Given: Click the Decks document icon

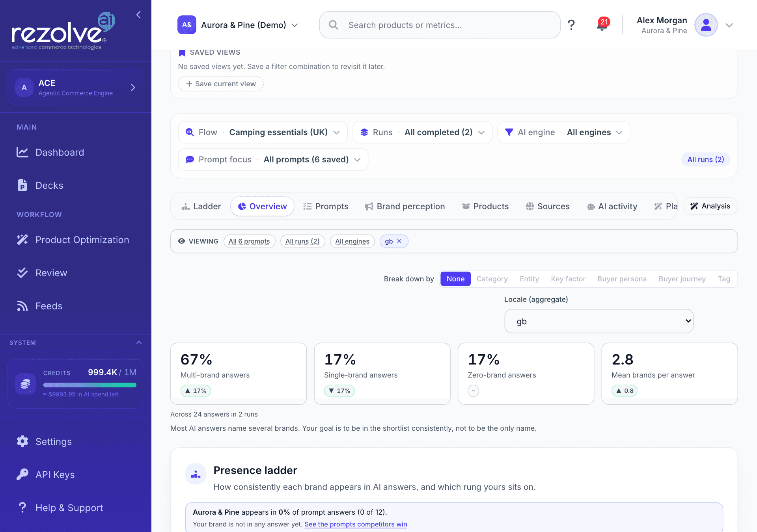Looking at the screenshot, I should pos(22,186).
